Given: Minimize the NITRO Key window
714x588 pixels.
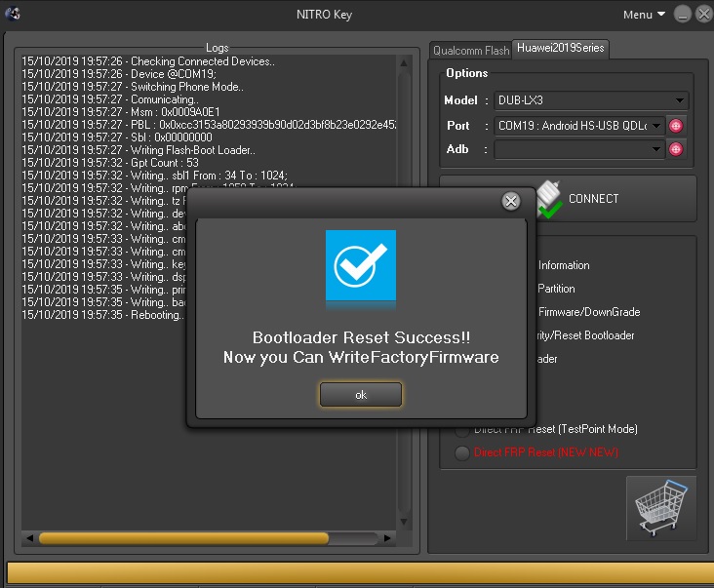Looking at the screenshot, I should click(682, 14).
